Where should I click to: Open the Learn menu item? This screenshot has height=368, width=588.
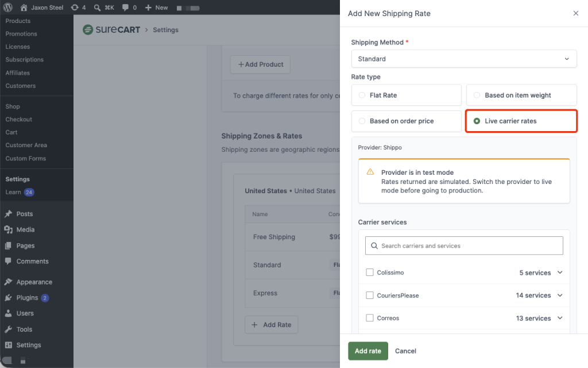(13, 192)
